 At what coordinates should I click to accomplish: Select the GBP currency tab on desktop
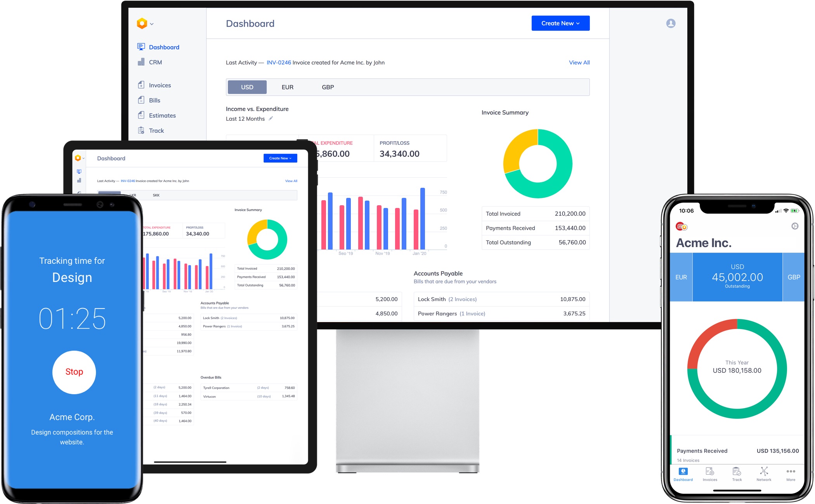point(328,87)
